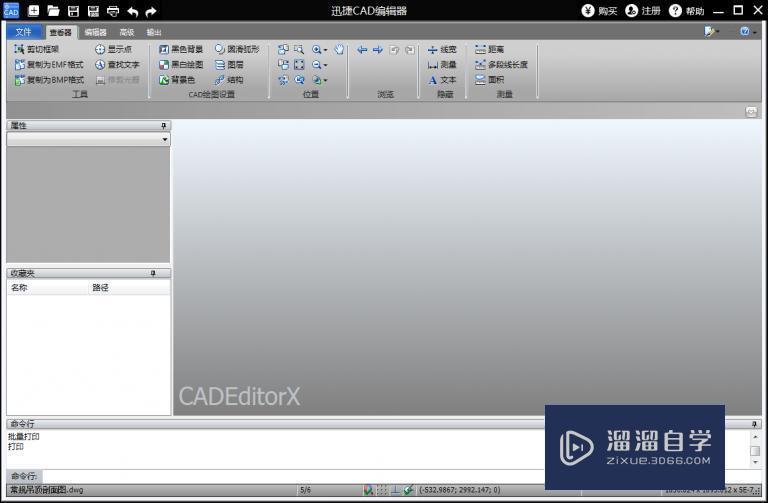The height and width of the screenshot is (503, 768).
Task: Toggle 测量 visibility in 隐藏 group
Action: [x=442, y=65]
